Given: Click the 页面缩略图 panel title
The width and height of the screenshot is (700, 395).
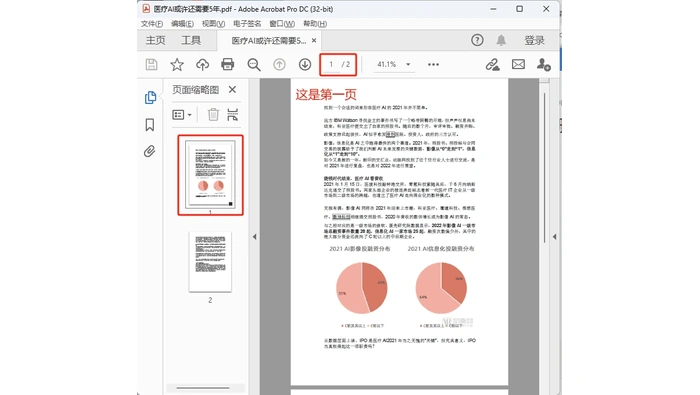Looking at the screenshot, I should [x=196, y=90].
